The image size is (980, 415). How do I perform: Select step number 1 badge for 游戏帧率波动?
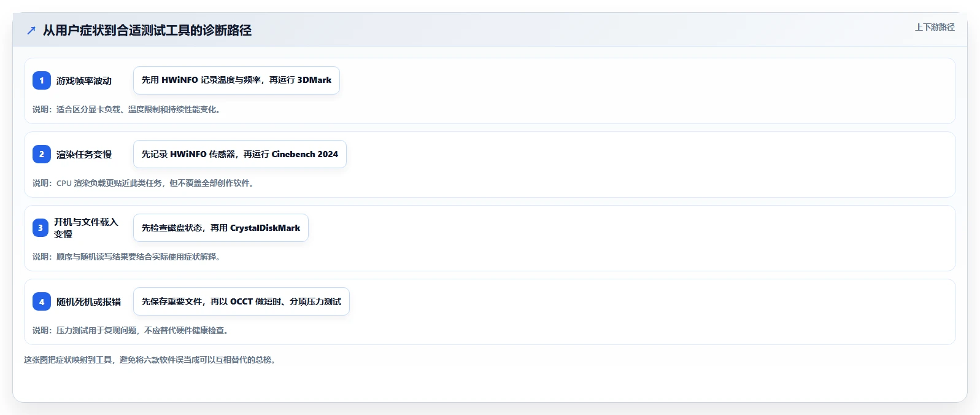(x=42, y=80)
